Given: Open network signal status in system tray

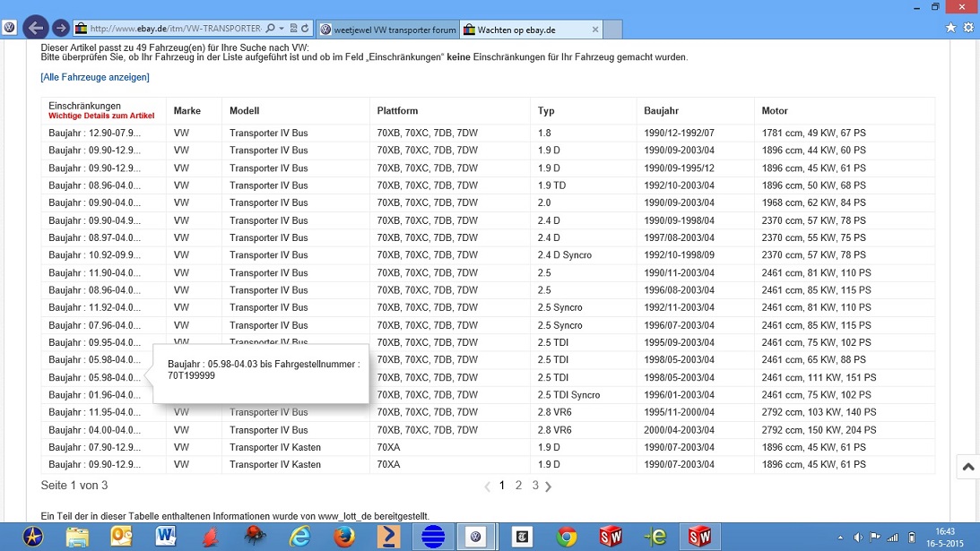Looking at the screenshot, I should point(893,538).
